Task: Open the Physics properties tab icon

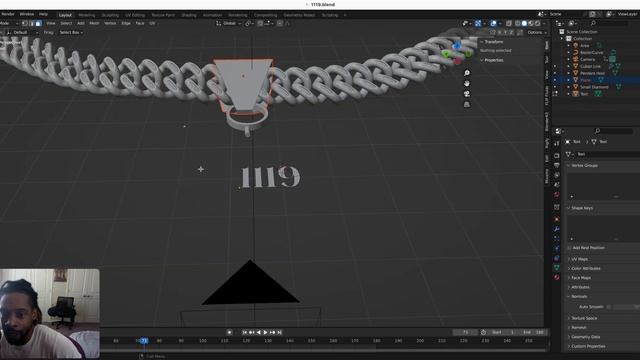Action: point(557,248)
